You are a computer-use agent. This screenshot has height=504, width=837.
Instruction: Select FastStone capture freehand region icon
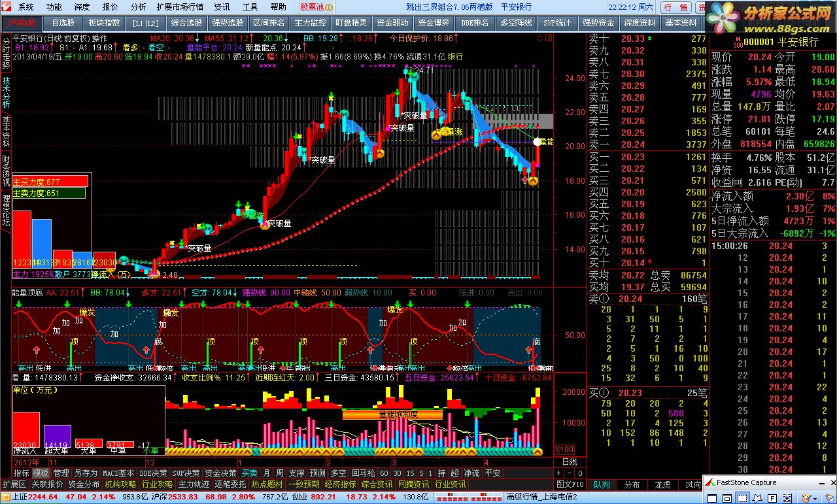pyautogui.click(x=757, y=497)
